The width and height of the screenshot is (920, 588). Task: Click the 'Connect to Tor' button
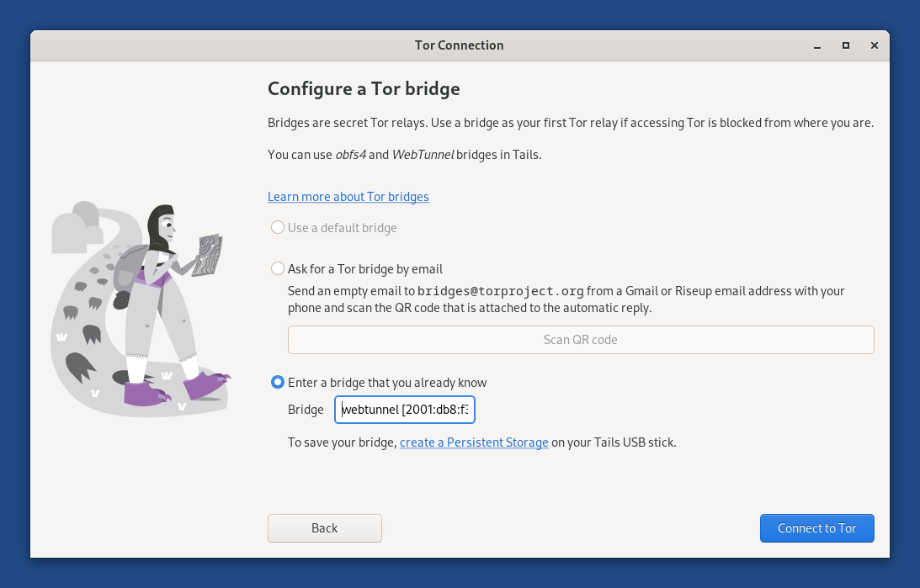(x=816, y=527)
